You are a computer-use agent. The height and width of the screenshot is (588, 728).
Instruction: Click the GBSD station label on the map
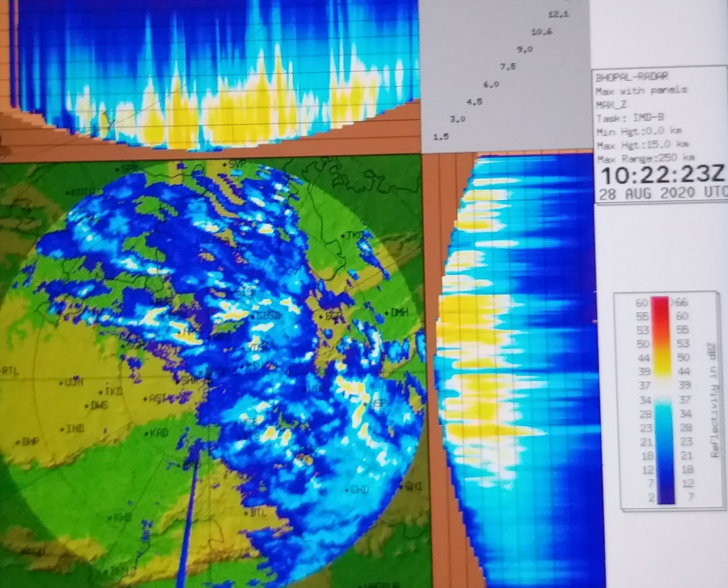tap(266, 316)
